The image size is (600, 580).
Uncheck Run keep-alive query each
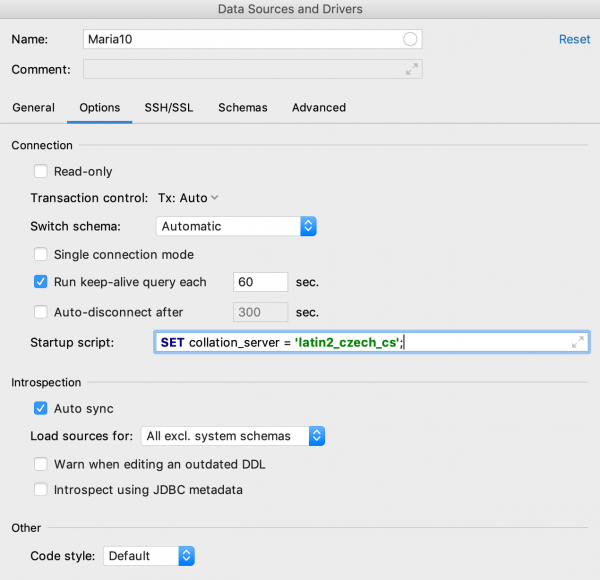41,283
